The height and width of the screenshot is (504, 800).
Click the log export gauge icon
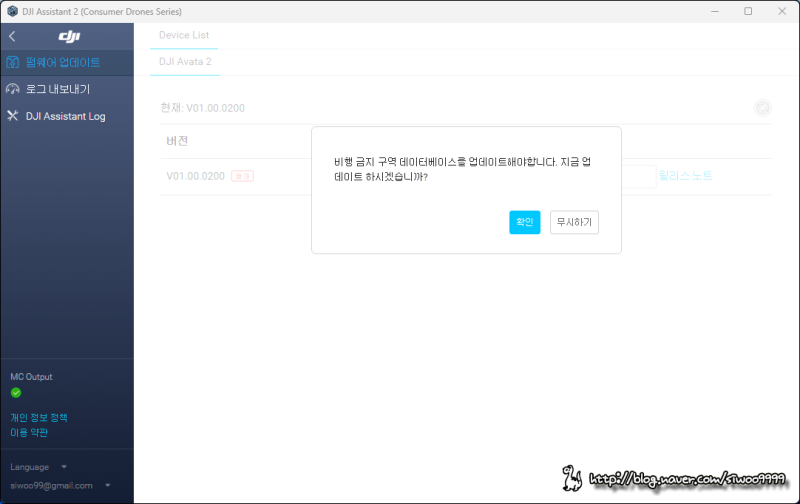(13, 89)
